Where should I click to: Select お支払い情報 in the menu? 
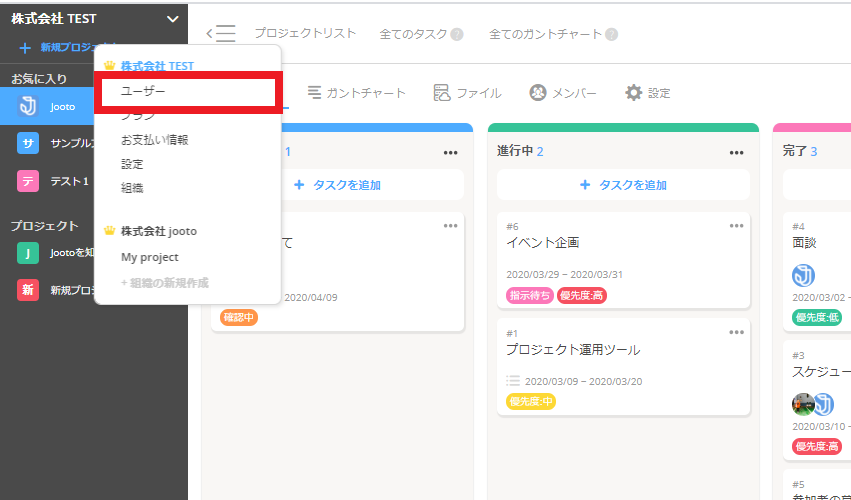click(x=154, y=140)
